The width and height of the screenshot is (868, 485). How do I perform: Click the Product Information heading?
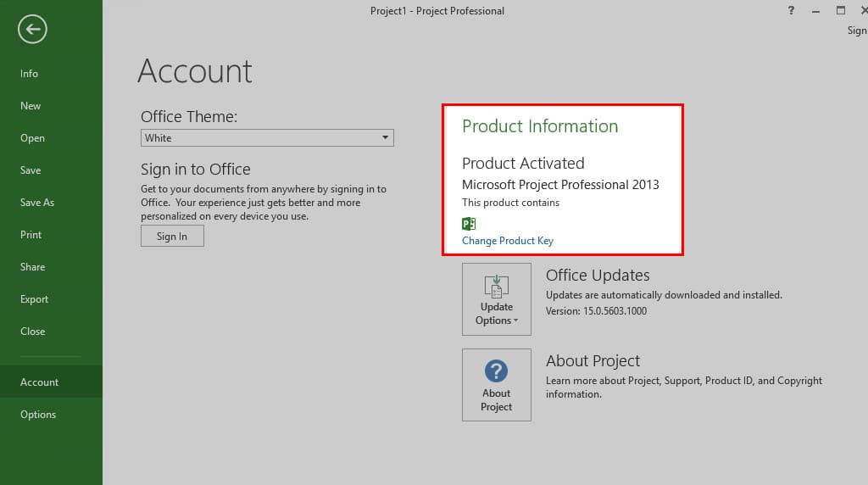click(540, 126)
